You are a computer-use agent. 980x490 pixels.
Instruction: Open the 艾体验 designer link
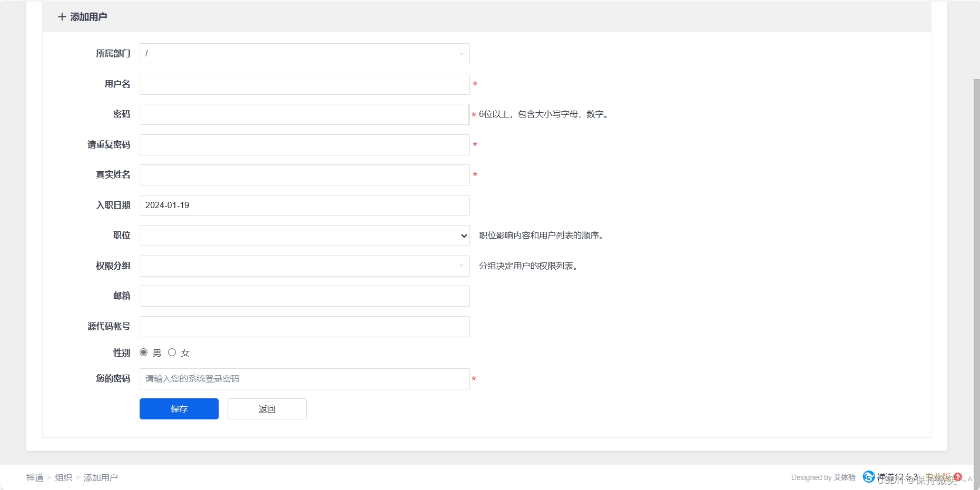click(845, 477)
